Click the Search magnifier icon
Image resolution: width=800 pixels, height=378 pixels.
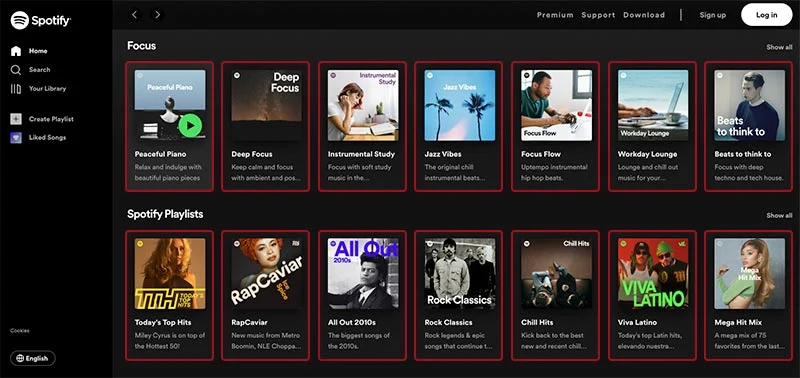point(16,70)
